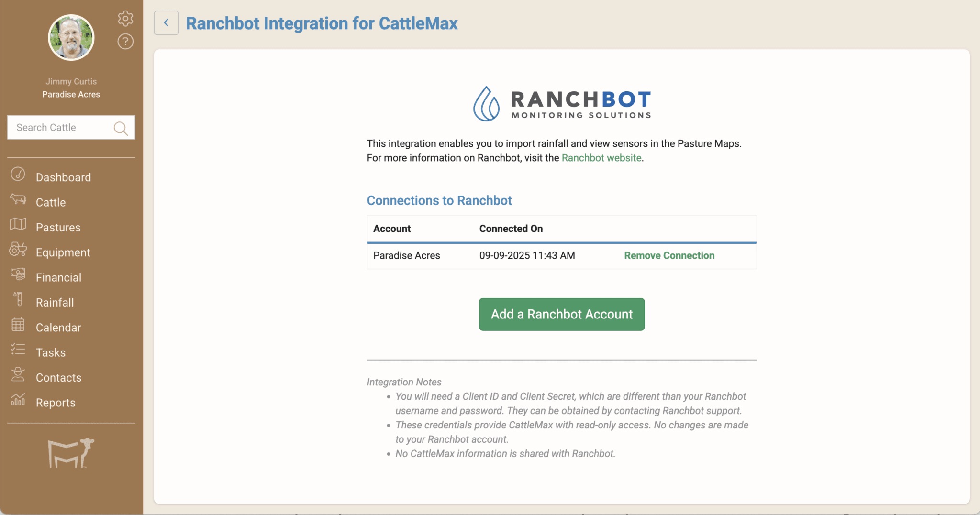Open Contacts from the sidebar

[58, 378]
